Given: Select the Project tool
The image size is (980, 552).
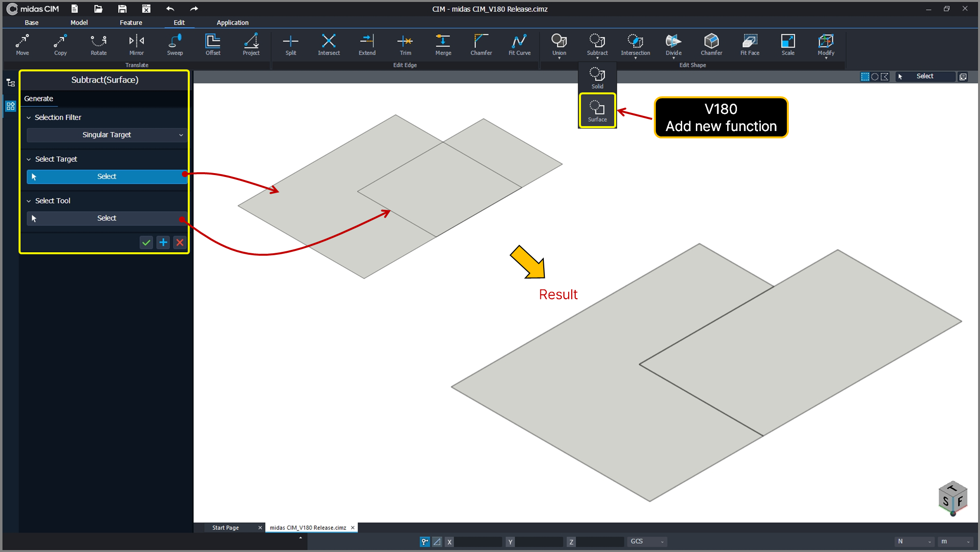Looking at the screenshot, I should [x=251, y=44].
